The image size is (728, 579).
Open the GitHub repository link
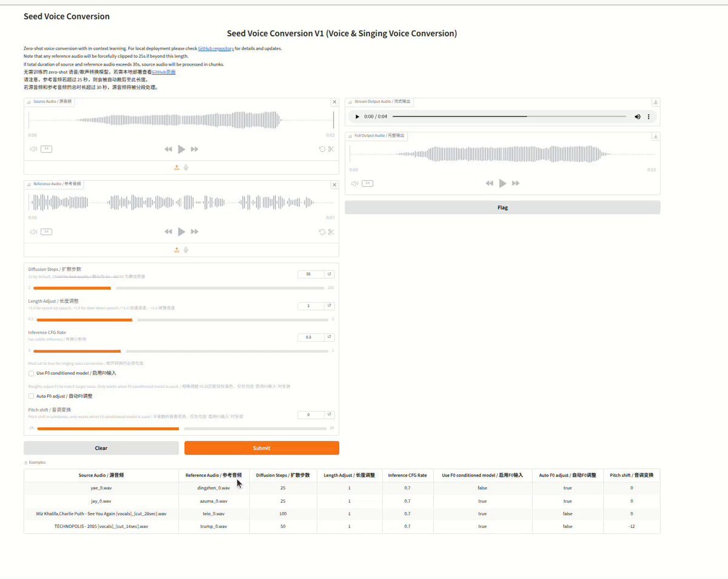pos(216,49)
